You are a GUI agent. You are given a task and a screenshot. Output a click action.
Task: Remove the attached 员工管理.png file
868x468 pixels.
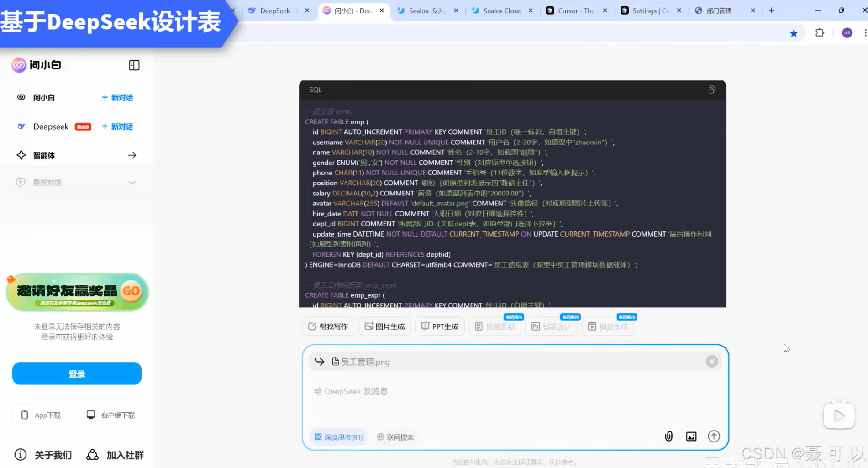point(712,362)
